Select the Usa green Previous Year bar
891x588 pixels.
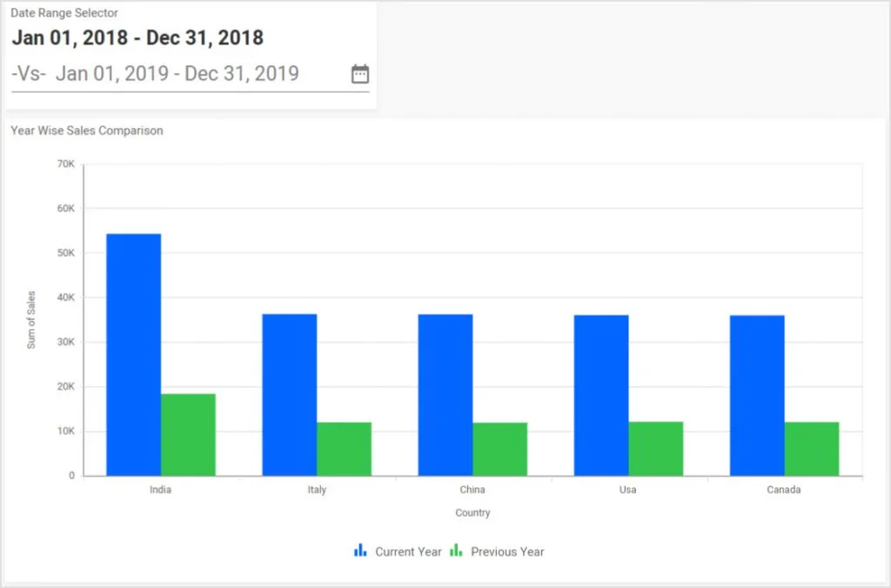[x=656, y=449]
